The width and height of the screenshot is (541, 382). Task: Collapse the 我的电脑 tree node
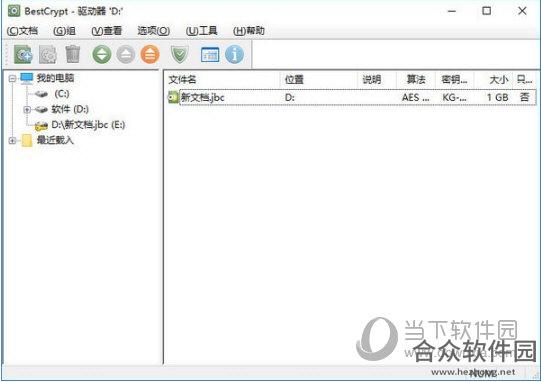coord(12,78)
